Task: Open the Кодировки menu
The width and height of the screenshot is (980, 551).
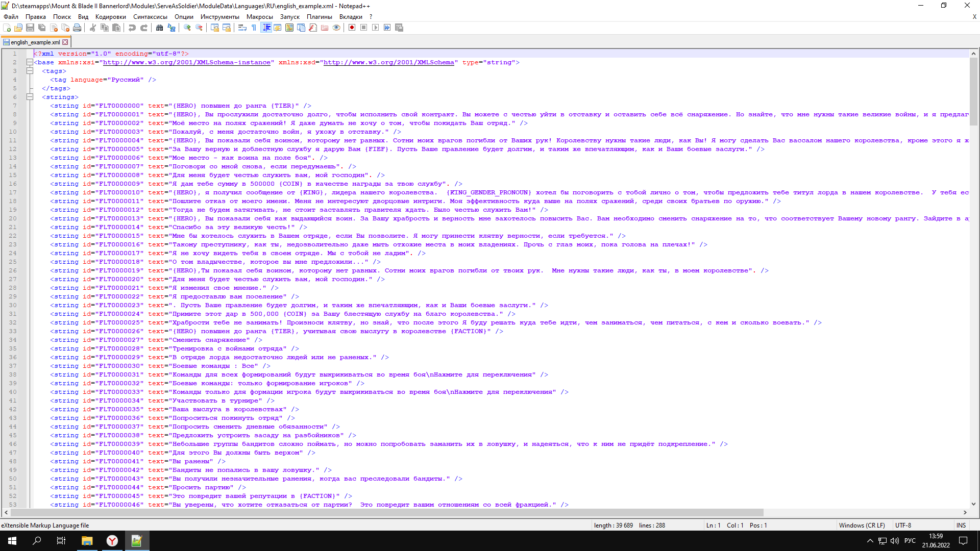Action: tap(111, 17)
